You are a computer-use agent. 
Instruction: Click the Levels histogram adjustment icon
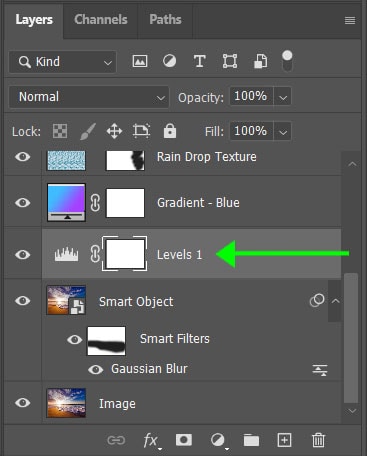click(66, 254)
